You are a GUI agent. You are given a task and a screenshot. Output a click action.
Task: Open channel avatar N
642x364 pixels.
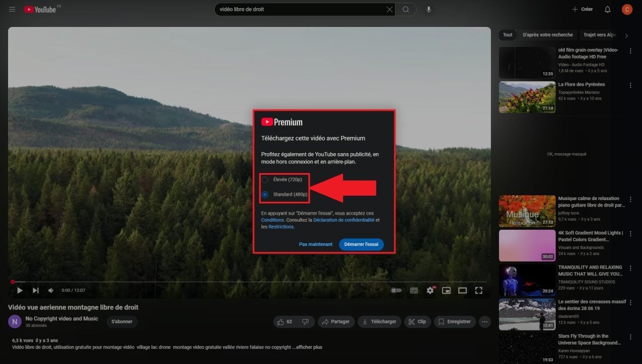(x=15, y=321)
